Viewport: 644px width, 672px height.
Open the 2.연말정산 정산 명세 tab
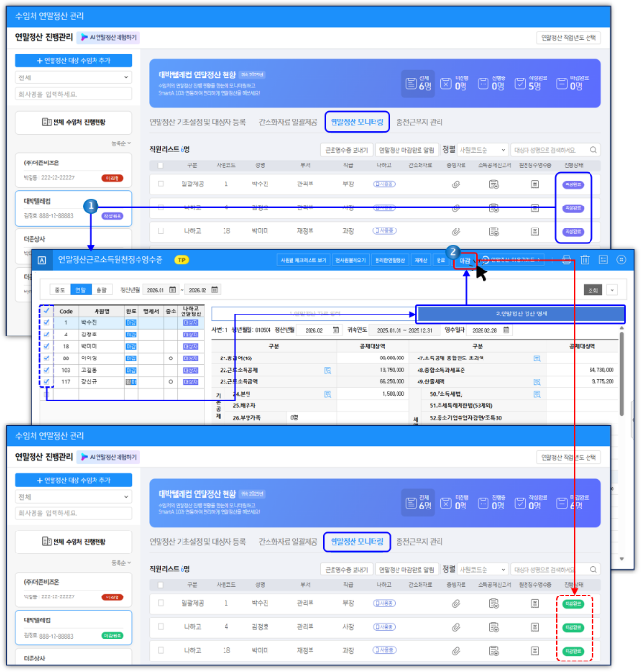(521, 314)
